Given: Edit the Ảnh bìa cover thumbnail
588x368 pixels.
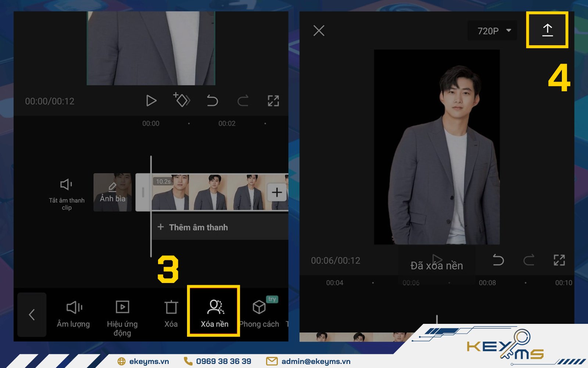Looking at the screenshot, I should point(112,192).
